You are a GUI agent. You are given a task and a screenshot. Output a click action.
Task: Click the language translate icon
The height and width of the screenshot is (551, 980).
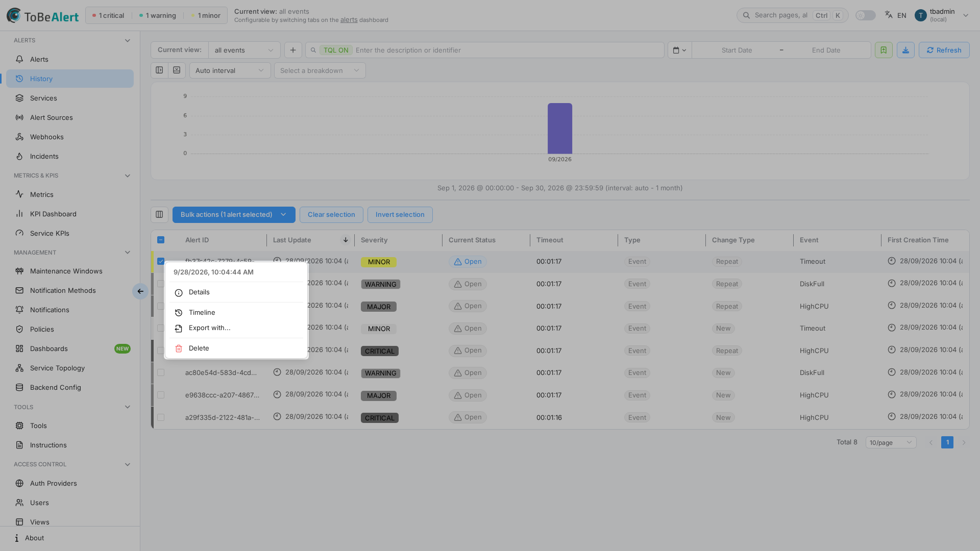(x=889, y=15)
